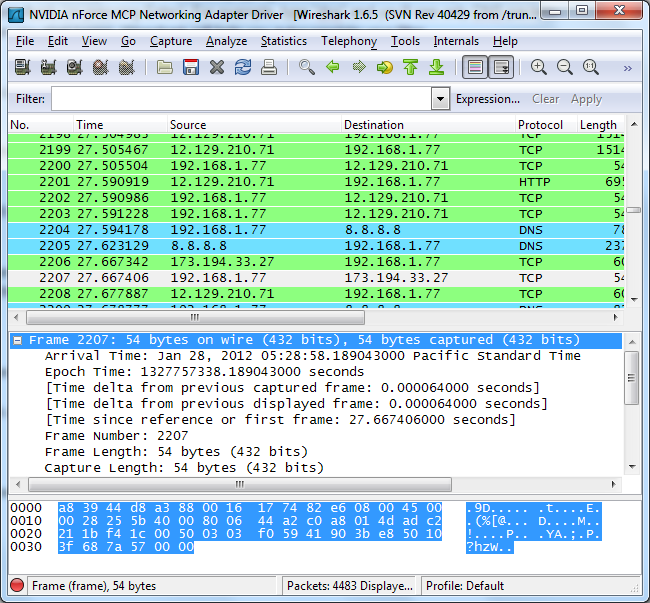This screenshot has width=650, height=603.
Task: Toggle packet list colorization
Action: pyautogui.click(x=475, y=68)
